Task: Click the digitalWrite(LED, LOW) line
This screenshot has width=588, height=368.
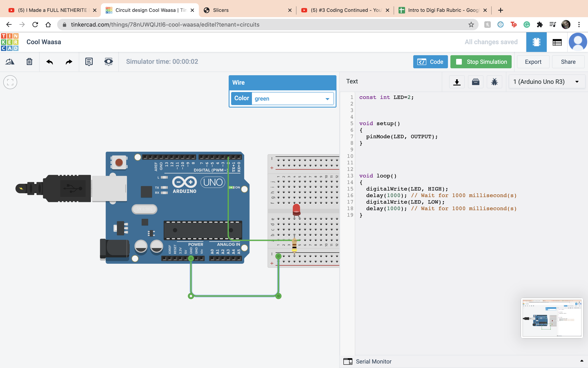Action: coord(405,202)
